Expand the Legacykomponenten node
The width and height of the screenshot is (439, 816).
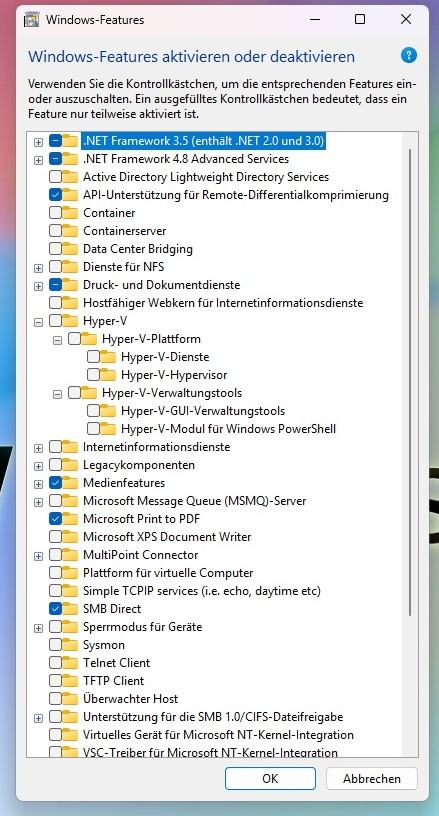coord(38,466)
